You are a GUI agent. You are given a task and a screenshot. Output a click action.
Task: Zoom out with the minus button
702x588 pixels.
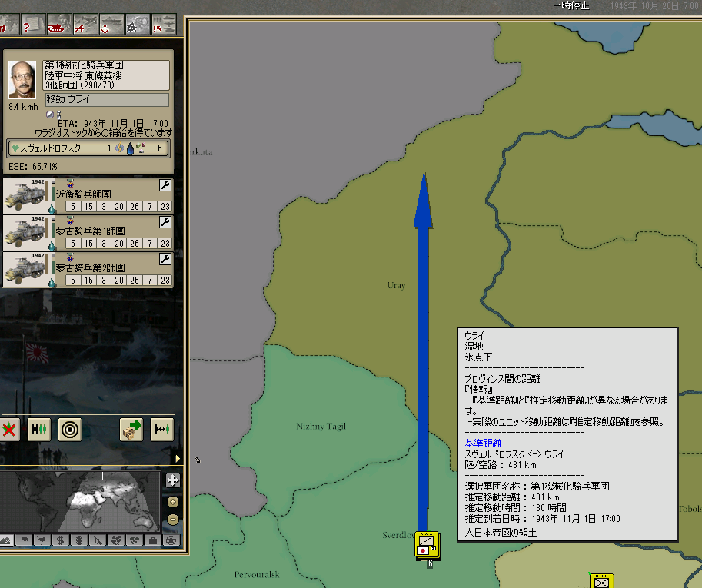coord(173,520)
